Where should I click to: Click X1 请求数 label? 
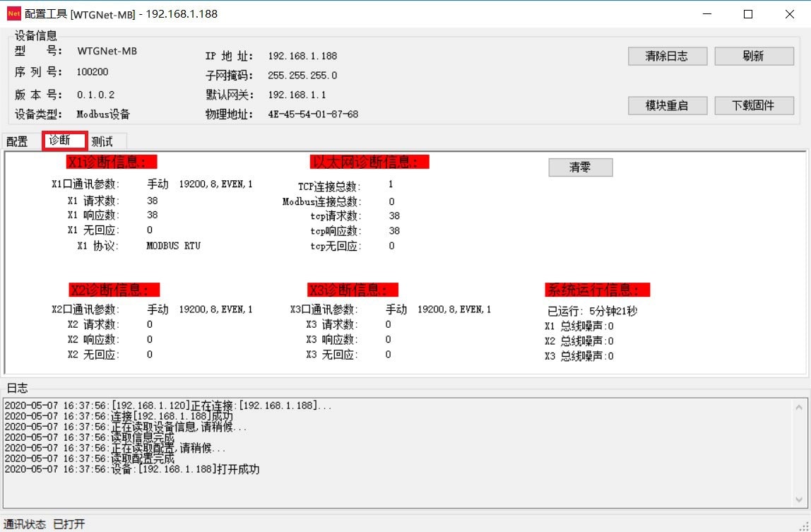94,201
